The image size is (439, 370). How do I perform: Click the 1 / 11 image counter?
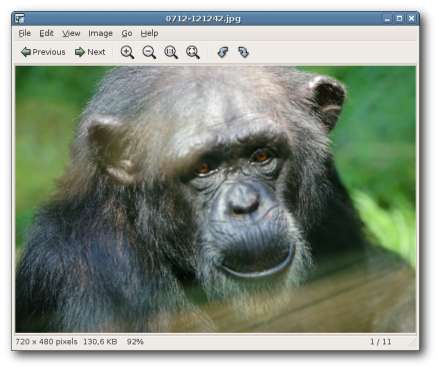pyautogui.click(x=380, y=342)
